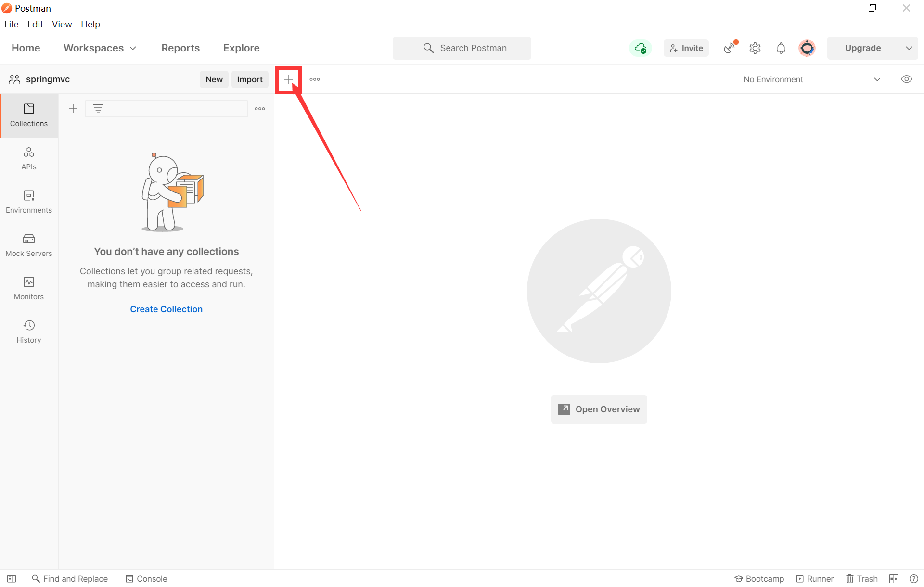Click the sync status cloud icon
Screen dimensions: 924x587
pos(641,48)
